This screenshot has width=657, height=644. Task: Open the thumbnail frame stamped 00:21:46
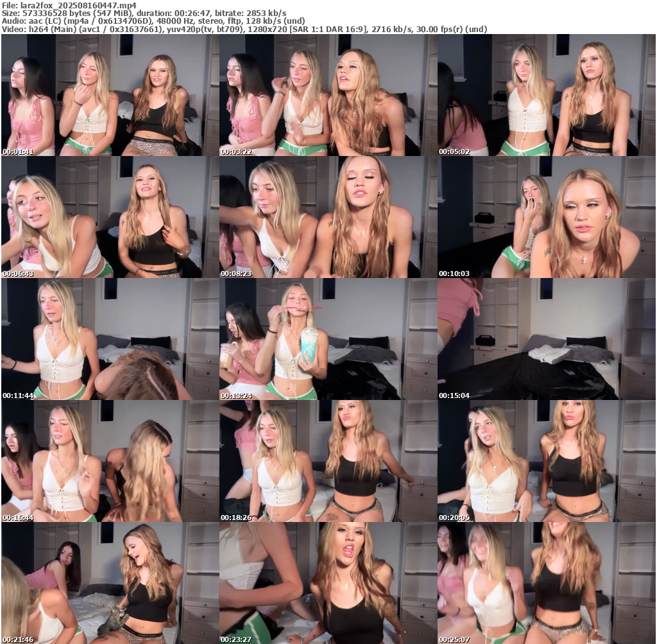click(x=110, y=583)
